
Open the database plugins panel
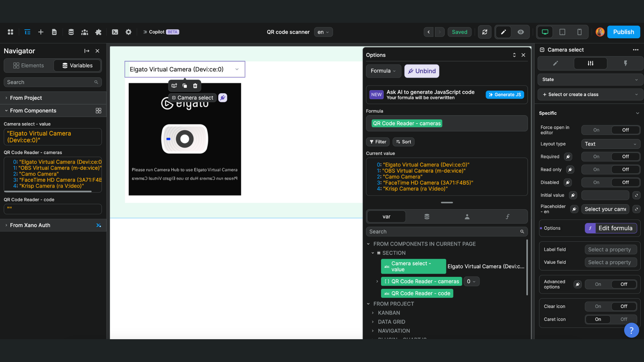[71, 32]
